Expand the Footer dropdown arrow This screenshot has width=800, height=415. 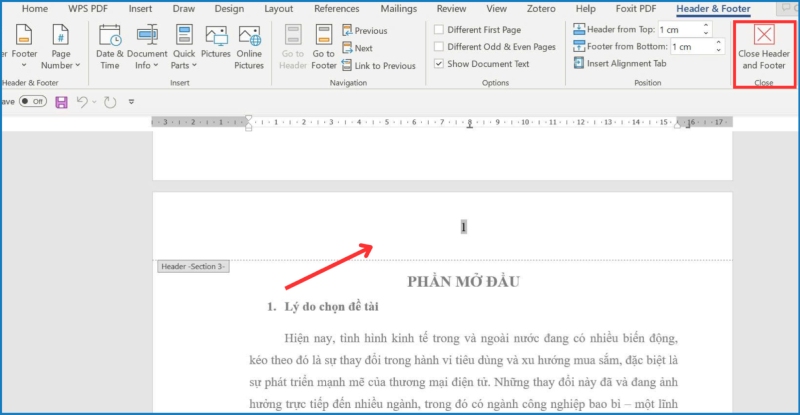click(23, 65)
